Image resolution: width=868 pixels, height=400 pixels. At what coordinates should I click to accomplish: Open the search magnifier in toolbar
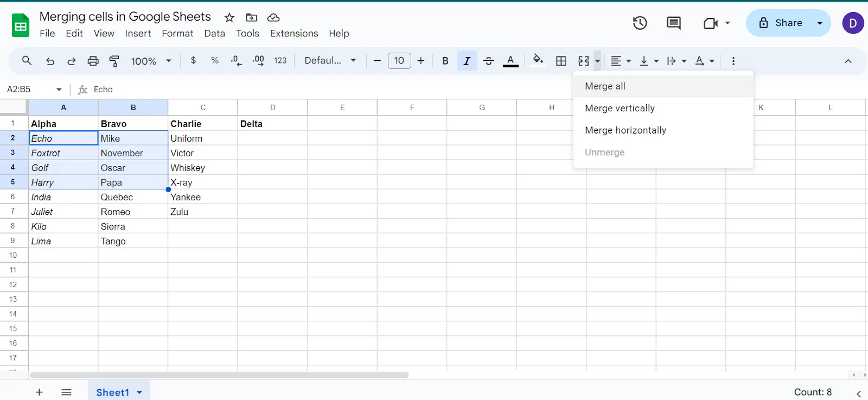point(27,61)
